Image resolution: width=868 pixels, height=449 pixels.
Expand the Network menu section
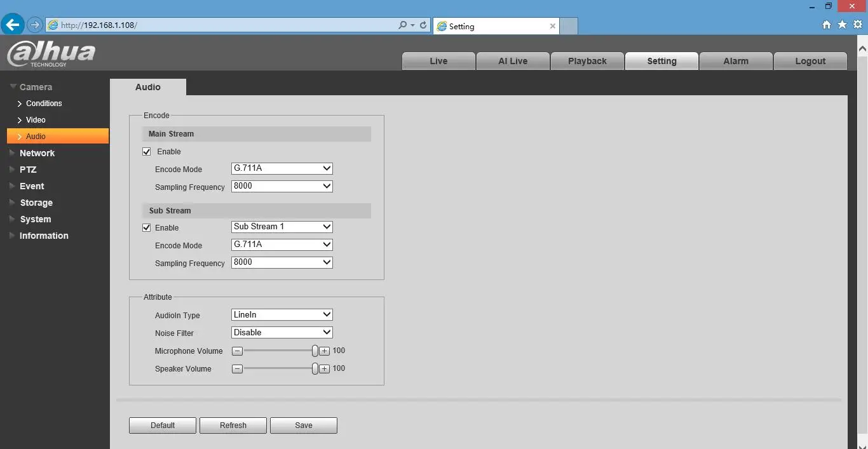coord(37,153)
